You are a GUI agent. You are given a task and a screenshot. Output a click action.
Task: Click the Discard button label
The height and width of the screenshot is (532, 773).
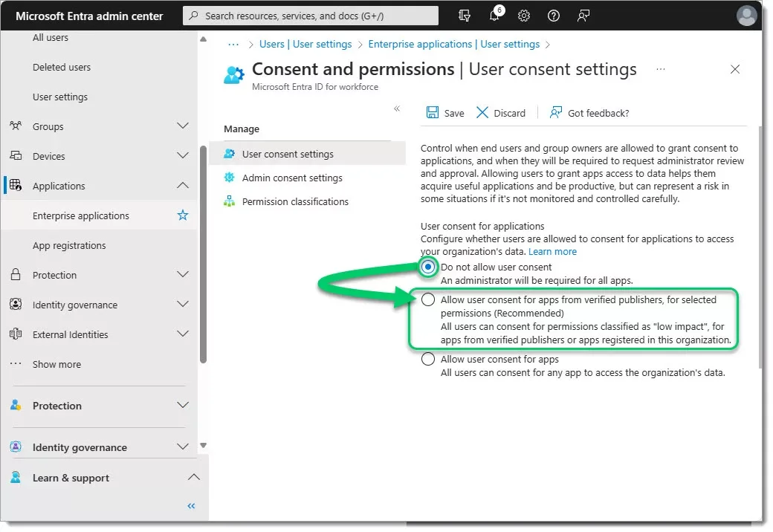coord(510,113)
